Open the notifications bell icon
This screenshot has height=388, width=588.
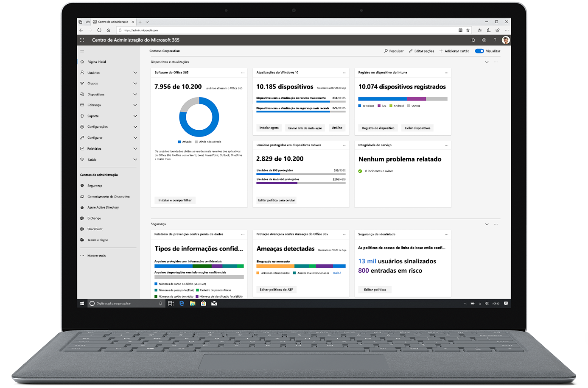click(473, 40)
